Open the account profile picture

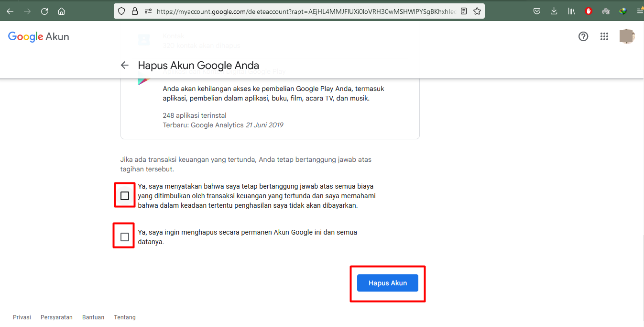click(x=627, y=36)
